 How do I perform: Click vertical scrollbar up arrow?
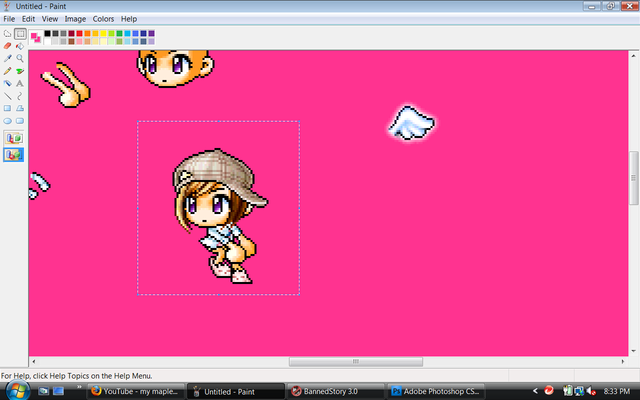pyautogui.click(x=633, y=56)
